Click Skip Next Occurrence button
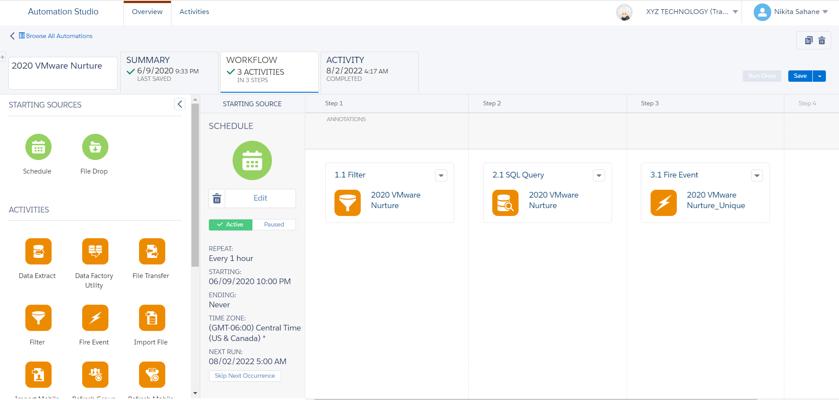839x400 pixels. (x=245, y=376)
